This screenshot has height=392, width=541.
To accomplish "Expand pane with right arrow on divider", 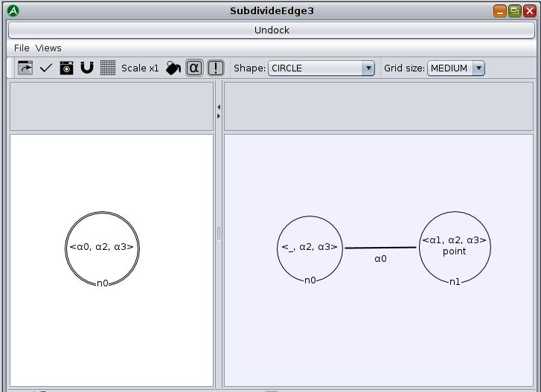I will click(219, 116).
